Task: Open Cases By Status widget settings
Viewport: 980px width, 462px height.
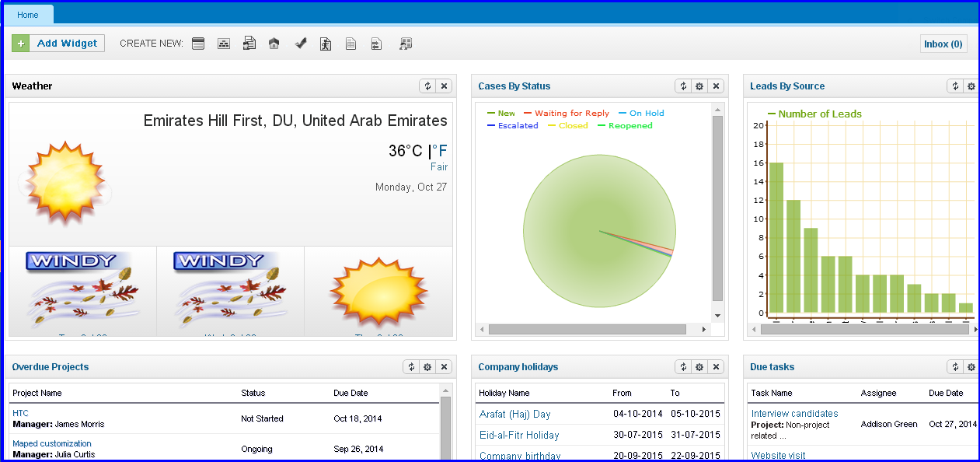Action: (699, 86)
